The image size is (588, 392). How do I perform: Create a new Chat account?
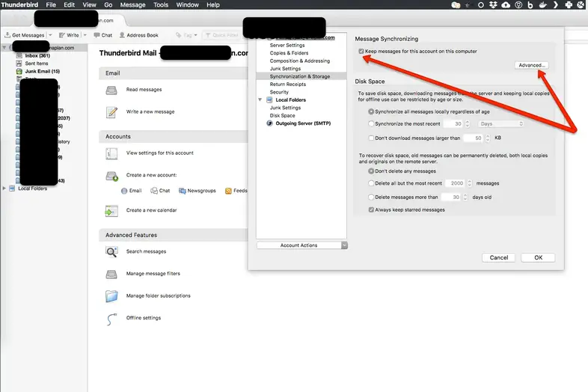[x=160, y=191]
